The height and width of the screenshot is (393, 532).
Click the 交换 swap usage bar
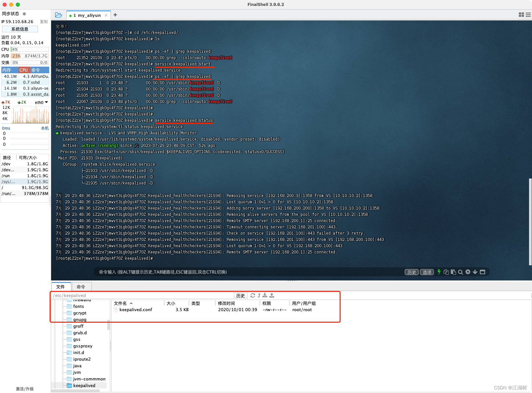click(x=30, y=62)
